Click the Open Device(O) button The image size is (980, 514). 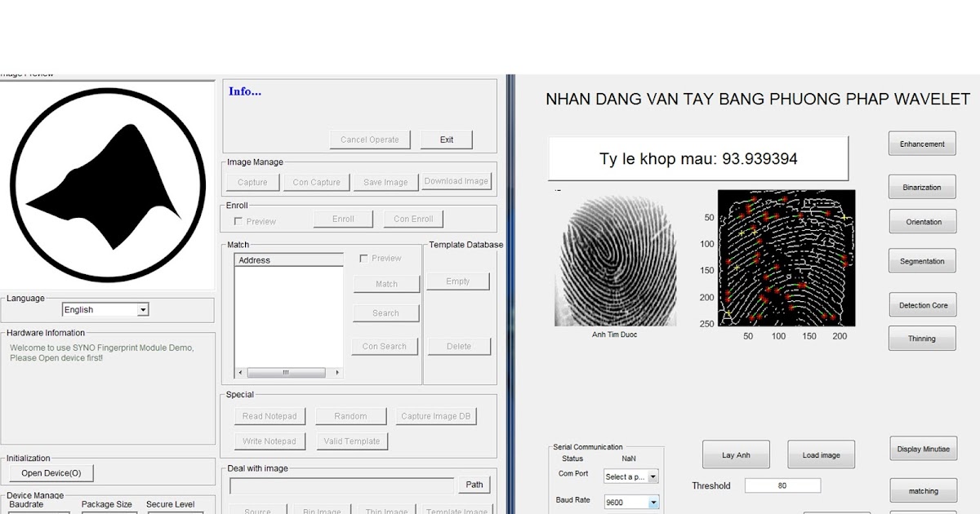click(51, 473)
